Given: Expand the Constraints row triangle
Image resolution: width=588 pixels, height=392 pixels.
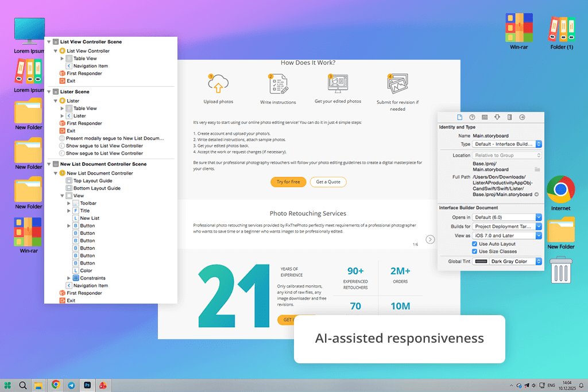Looking at the screenshot, I should (x=69, y=278).
